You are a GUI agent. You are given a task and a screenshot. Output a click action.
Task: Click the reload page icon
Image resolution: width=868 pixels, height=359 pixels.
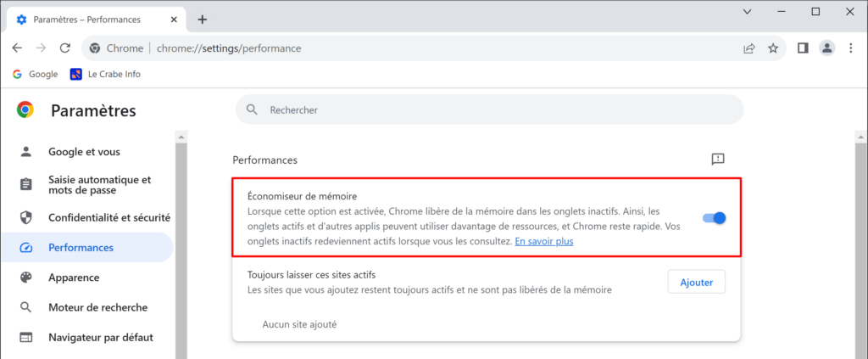click(64, 48)
